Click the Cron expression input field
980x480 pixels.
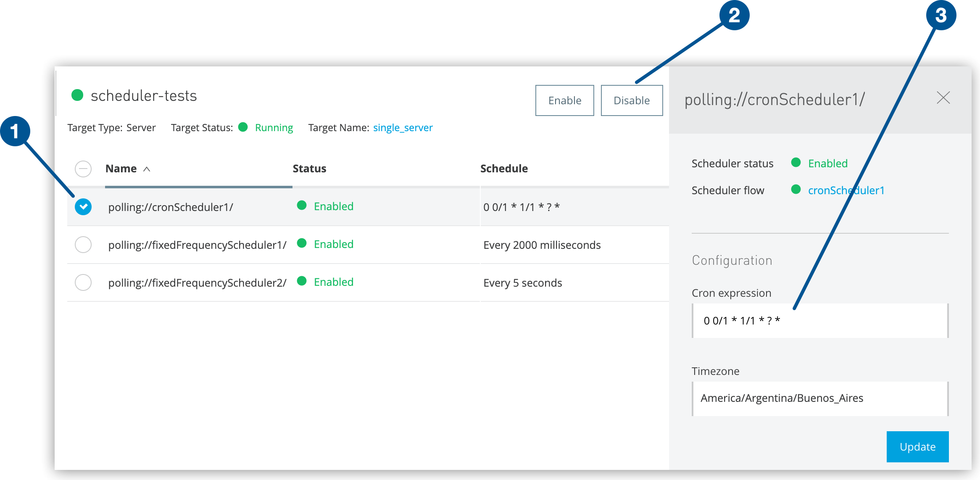pos(820,321)
